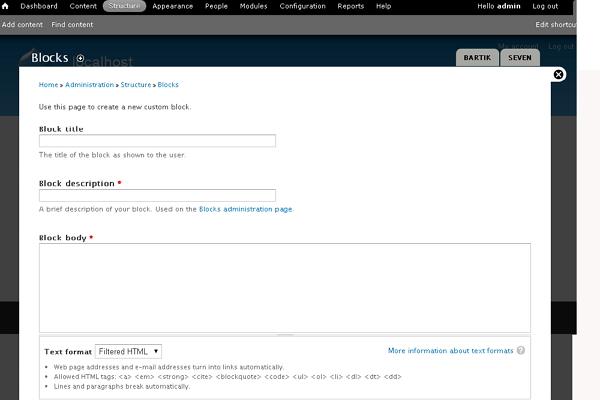Go to the People menu
This screenshot has height=400, width=600.
pos(216,6)
